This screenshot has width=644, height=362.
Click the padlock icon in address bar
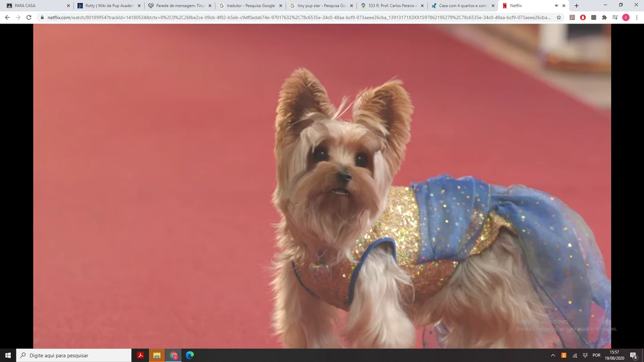tap(41, 17)
